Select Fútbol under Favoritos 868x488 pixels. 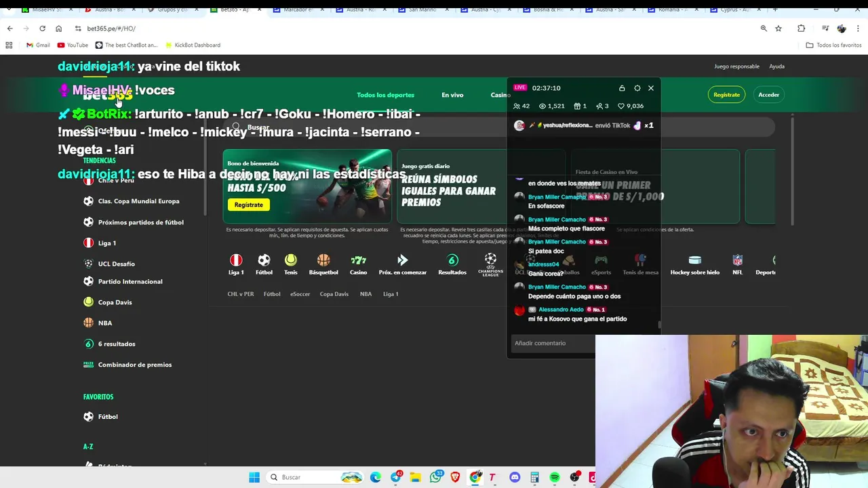click(107, 417)
